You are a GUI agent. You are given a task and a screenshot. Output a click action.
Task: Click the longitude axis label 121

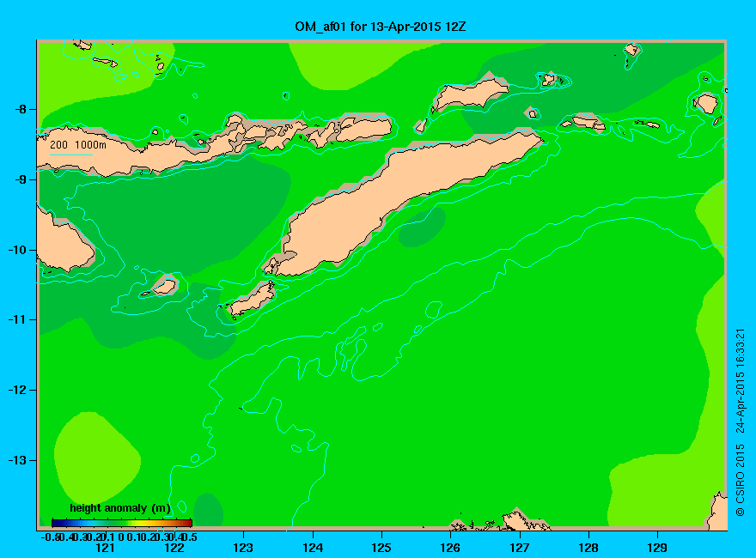tap(105, 548)
